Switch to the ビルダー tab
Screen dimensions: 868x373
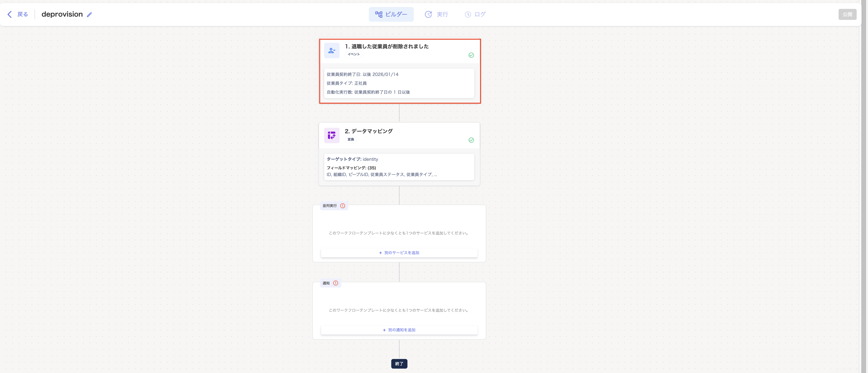pyautogui.click(x=391, y=14)
